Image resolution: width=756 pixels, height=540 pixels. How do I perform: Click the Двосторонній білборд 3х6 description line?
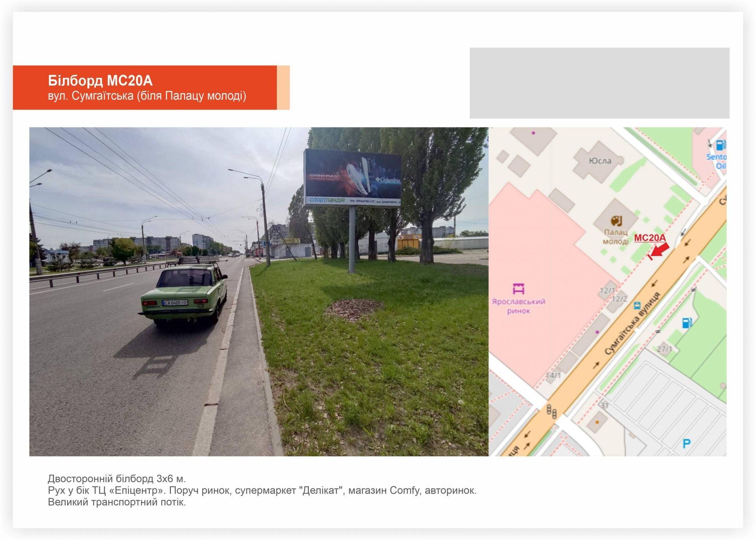pyautogui.click(x=117, y=479)
